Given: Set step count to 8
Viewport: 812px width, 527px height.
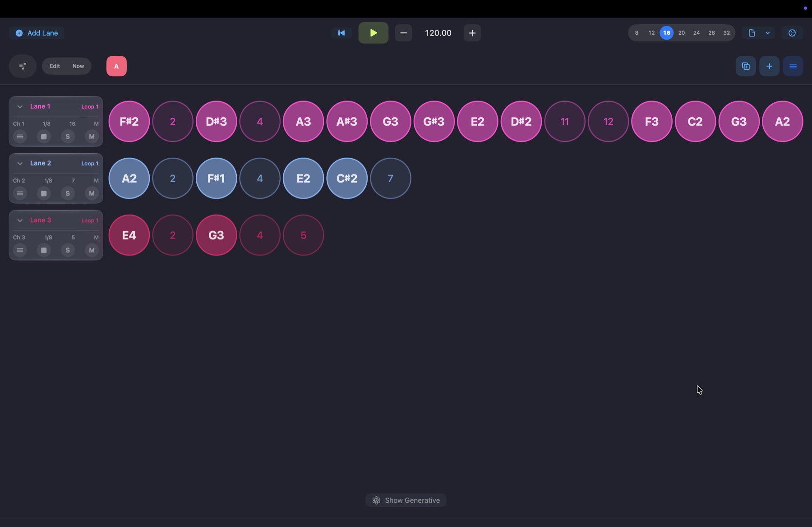Looking at the screenshot, I should 637,33.
